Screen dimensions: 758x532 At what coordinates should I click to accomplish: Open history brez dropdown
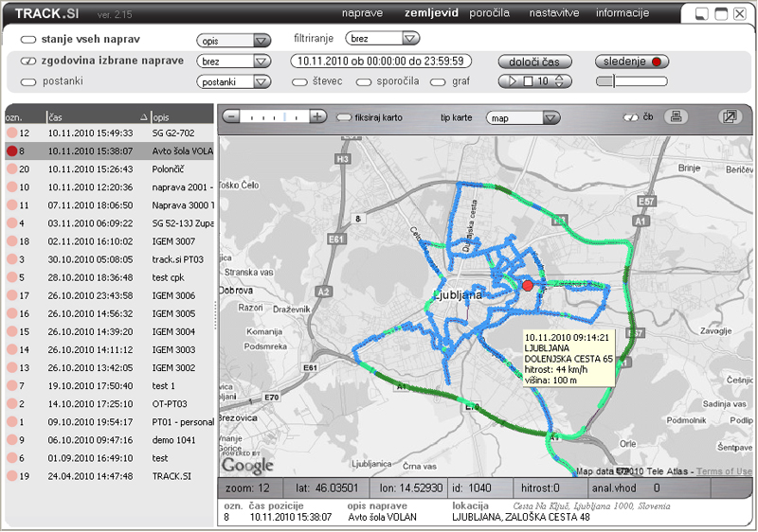click(233, 62)
